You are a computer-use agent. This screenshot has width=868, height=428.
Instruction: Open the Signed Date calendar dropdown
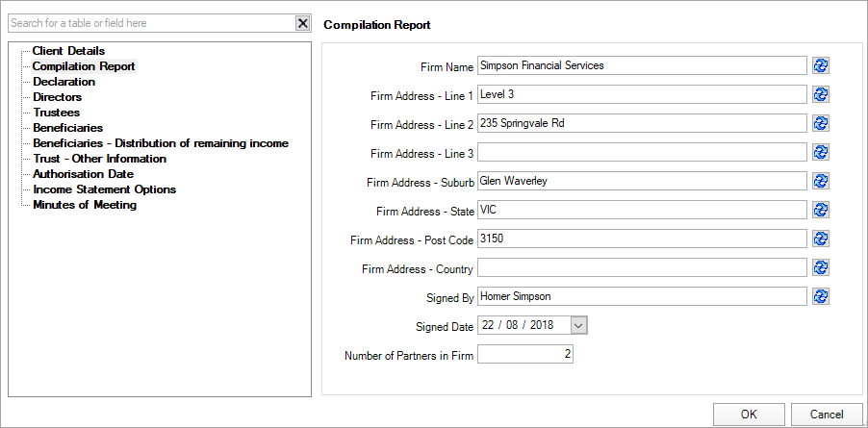pos(578,326)
